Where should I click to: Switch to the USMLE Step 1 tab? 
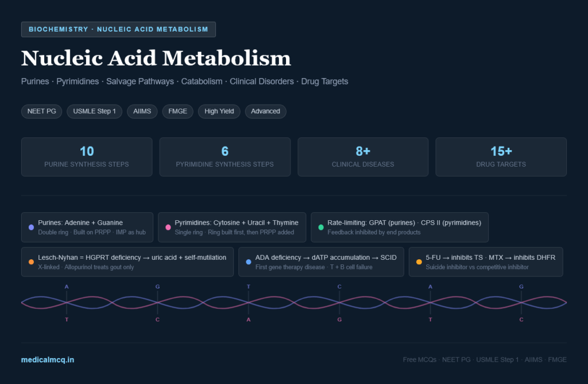[94, 111]
